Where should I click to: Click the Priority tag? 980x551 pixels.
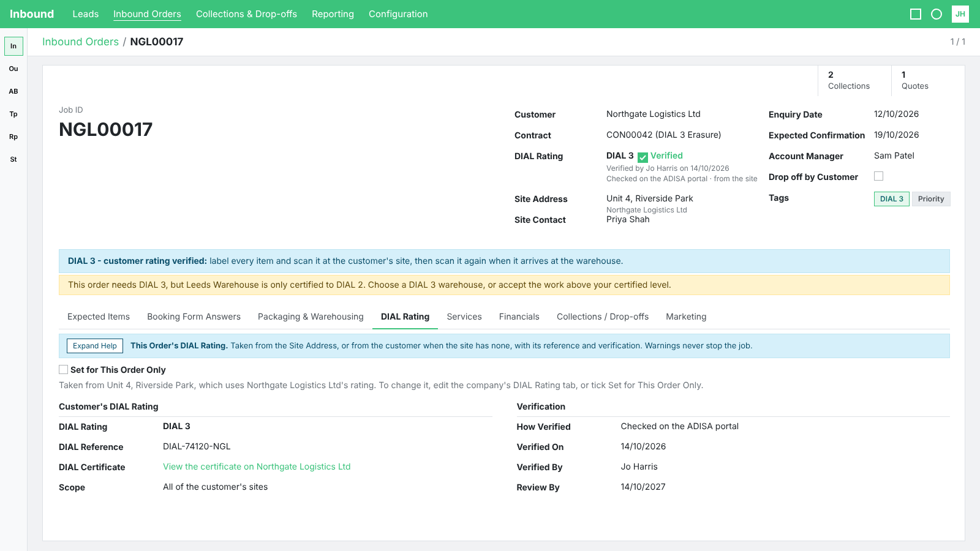tap(931, 199)
